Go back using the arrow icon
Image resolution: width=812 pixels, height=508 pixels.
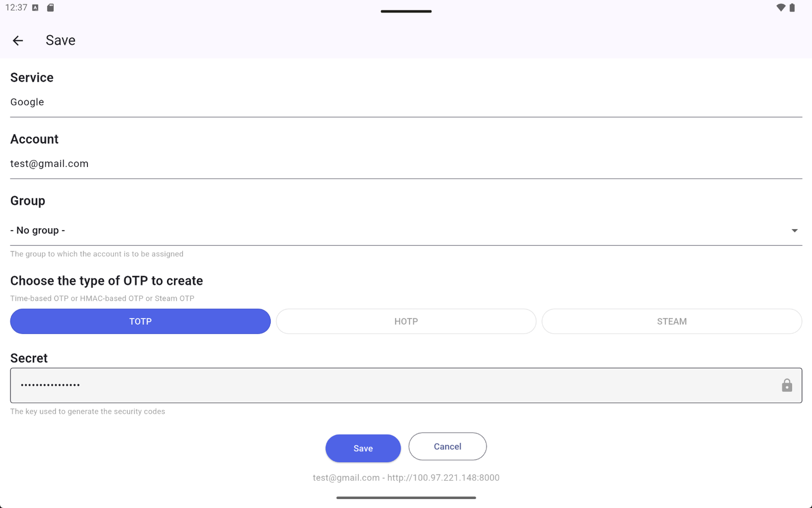18,40
